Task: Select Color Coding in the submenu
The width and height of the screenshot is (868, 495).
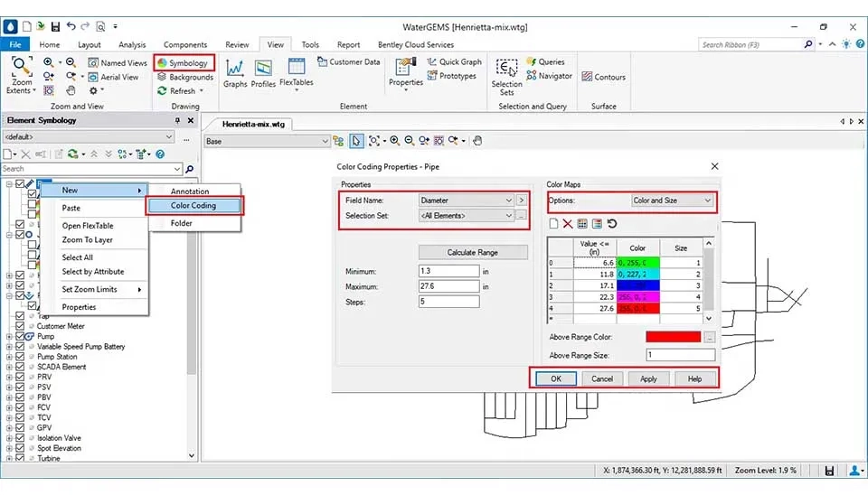Action: pyautogui.click(x=193, y=205)
